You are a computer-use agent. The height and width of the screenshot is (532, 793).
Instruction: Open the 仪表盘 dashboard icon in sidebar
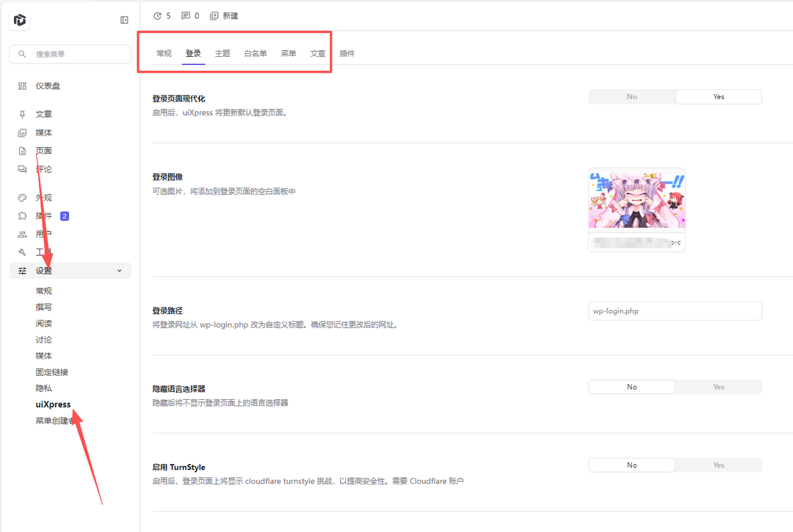(x=22, y=85)
